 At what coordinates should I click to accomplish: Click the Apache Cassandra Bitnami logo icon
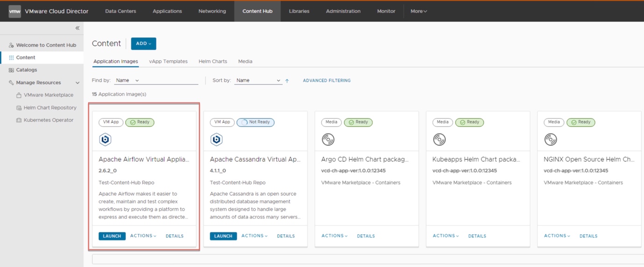click(216, 139)
